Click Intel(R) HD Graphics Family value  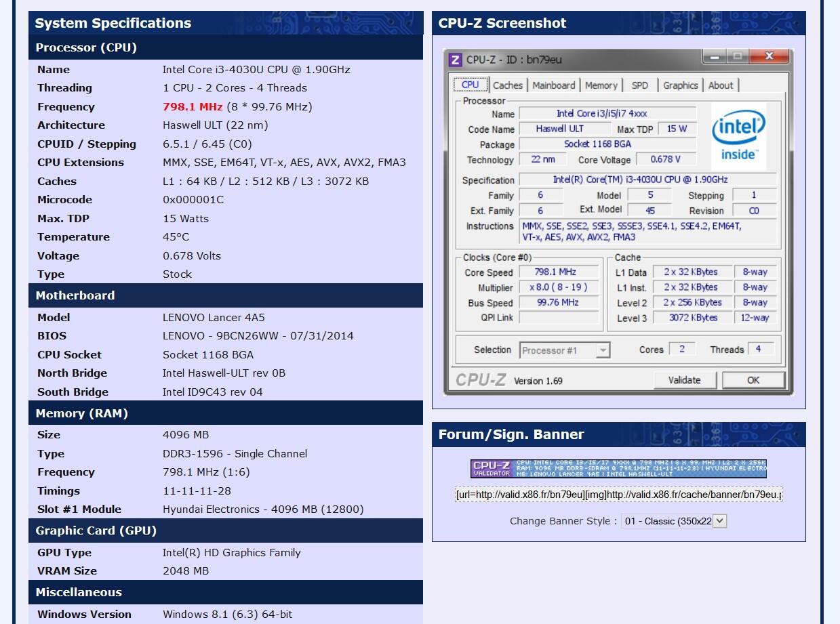point(232,553)
